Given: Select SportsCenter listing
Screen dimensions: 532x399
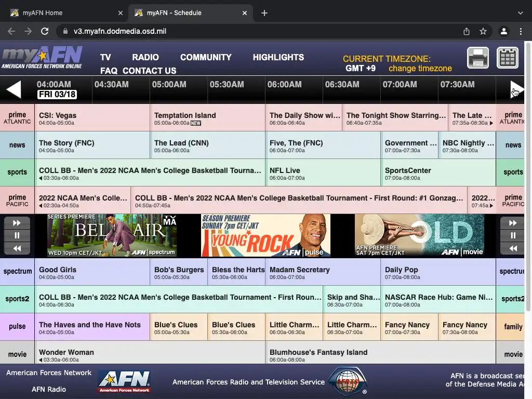Looking at the screenshot, I should coord(438,172).
